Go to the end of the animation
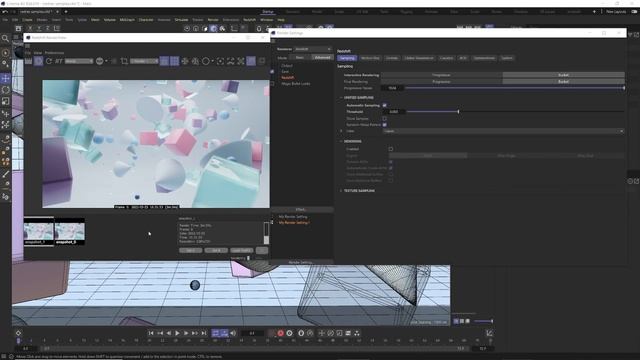The image size is (640, 360). point(204,333)
